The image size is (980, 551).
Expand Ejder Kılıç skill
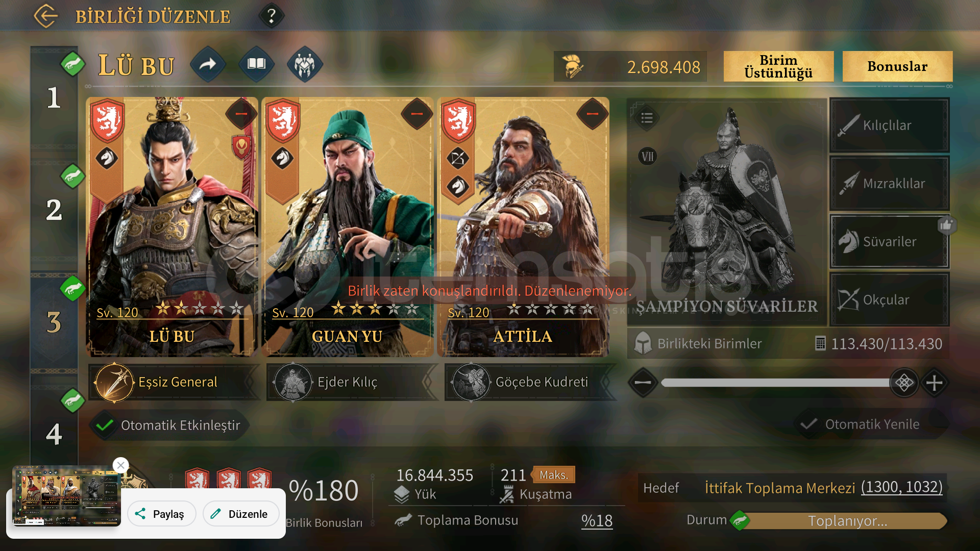coord(352,382)
